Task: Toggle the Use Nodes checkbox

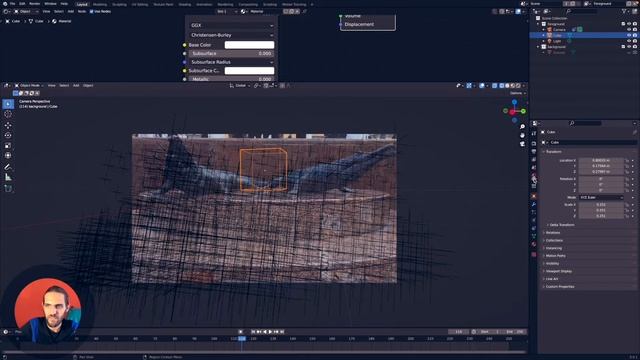Action: click(91, 11)
